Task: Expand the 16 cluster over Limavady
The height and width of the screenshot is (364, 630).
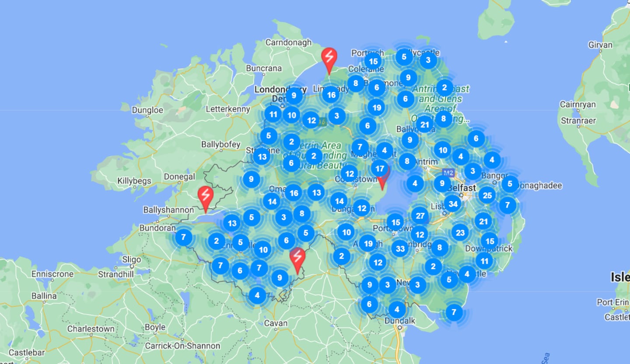Action: click(331, 94)
